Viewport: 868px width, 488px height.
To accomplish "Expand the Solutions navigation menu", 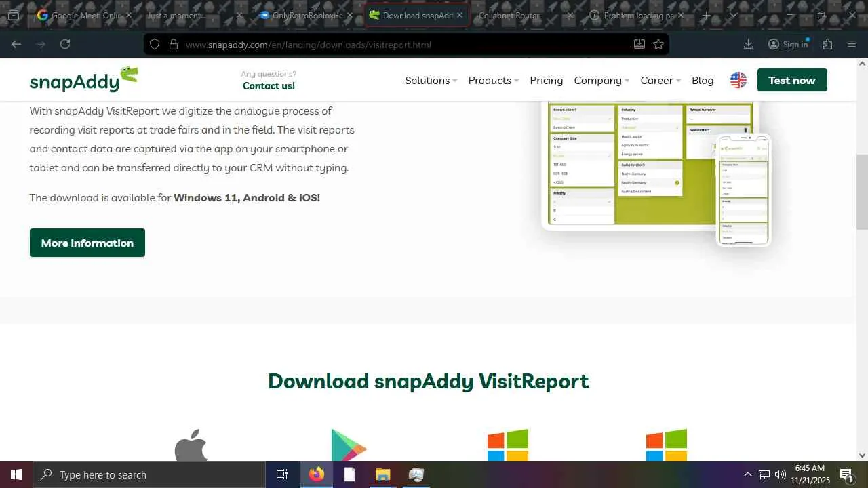I will click(x=431, y=80).
